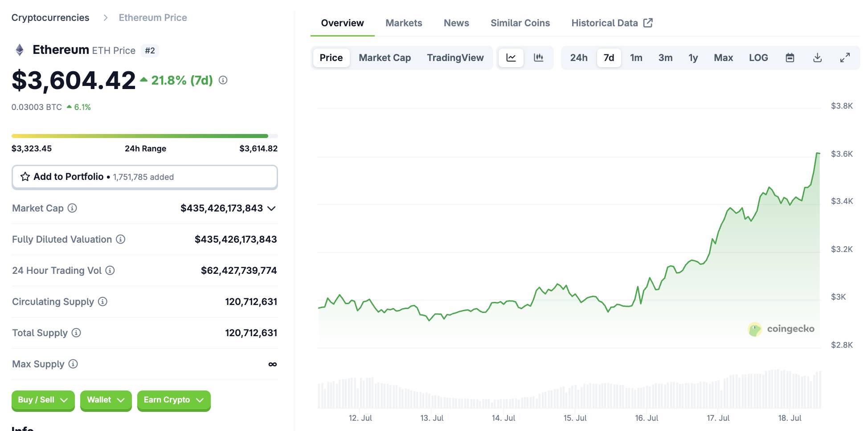The height and width of the screenshot is (431, 868).
Task: Toggle the LOG scale option
Action: tap(758, 58)
